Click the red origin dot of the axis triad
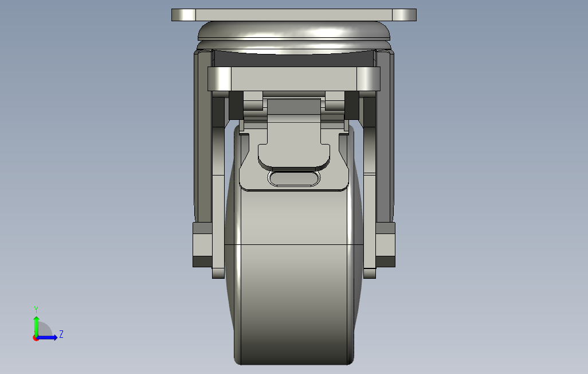The height and width of the screenshot is (374, 588). click(x=36, y=338)
